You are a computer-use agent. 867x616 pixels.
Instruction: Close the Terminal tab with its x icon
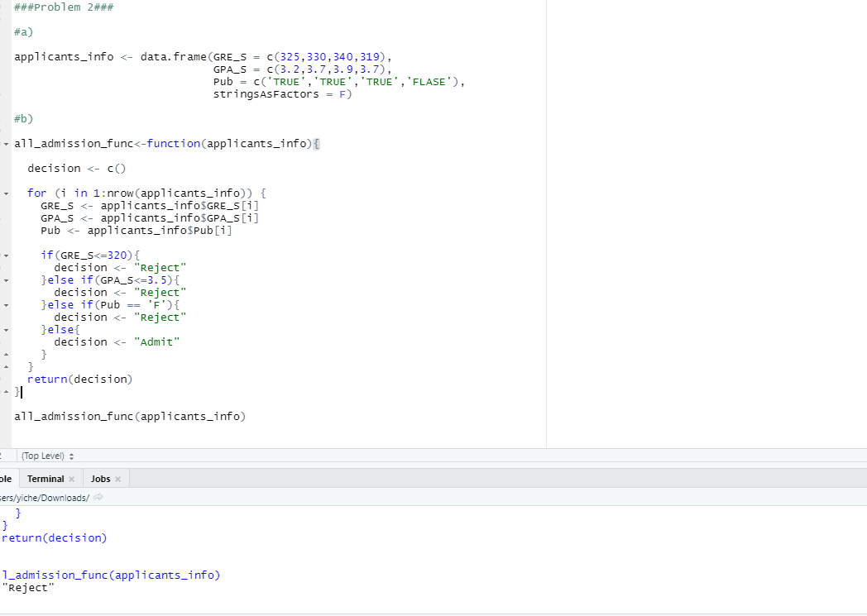coord(70,478)
